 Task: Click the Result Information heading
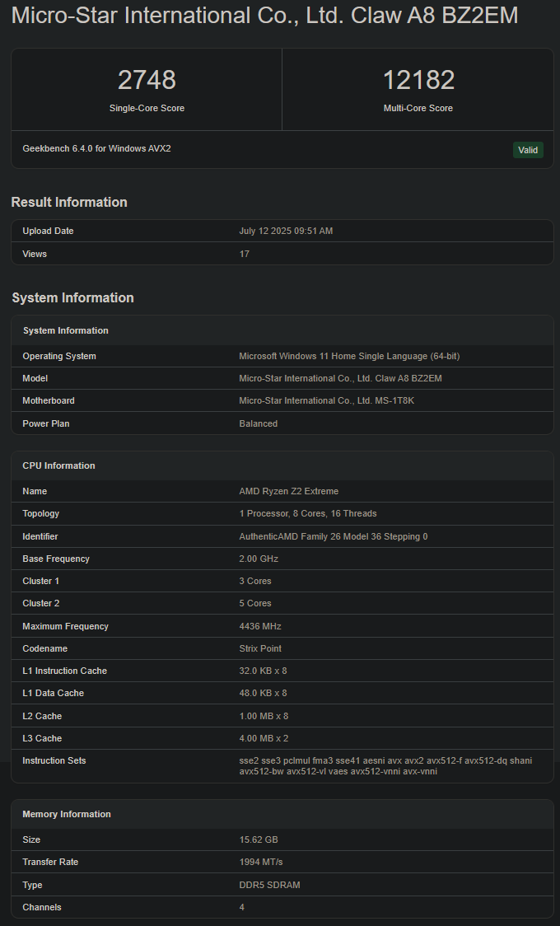[x=69, y=202]
